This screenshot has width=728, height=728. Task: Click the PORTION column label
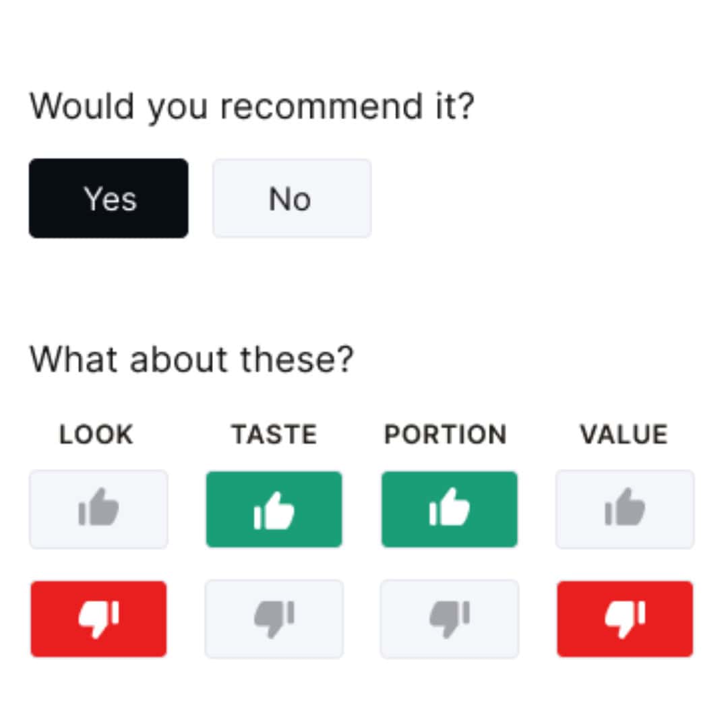click(x=446, y=435)
